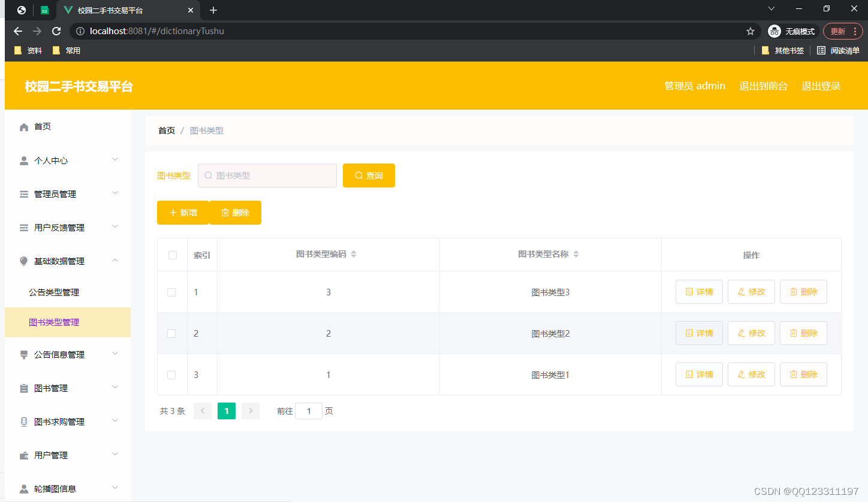The height and width of the screenshot is (502, 868).
Task: Click 删除 for row 图书类型1
Action: 803,374
